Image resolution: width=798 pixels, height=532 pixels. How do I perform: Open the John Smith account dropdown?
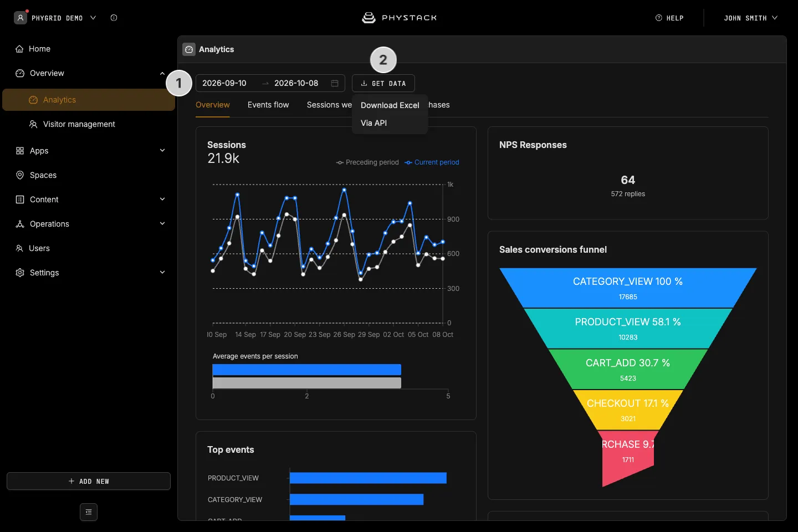751,18
